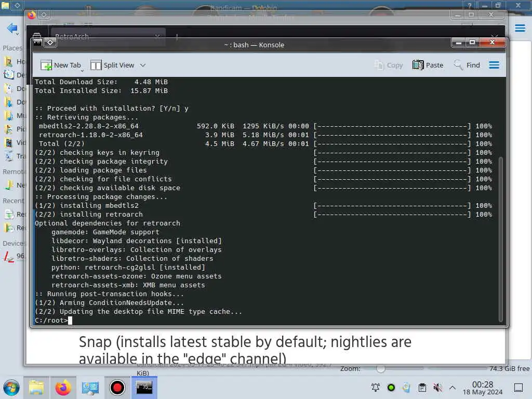Click the Split View button
Image resolution: width=532 pixels, height=399 pixels.
click(112, 65)
